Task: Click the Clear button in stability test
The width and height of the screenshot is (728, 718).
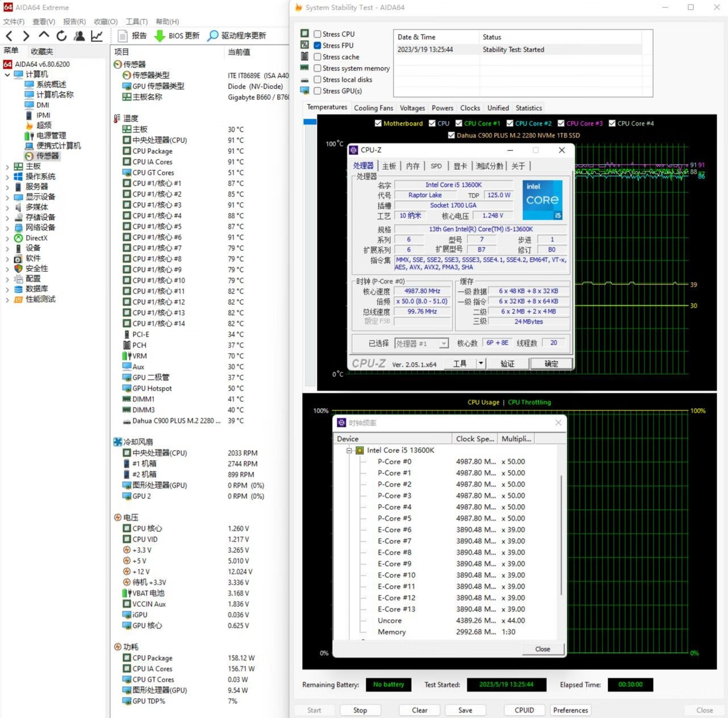Action: click(420, 710)
